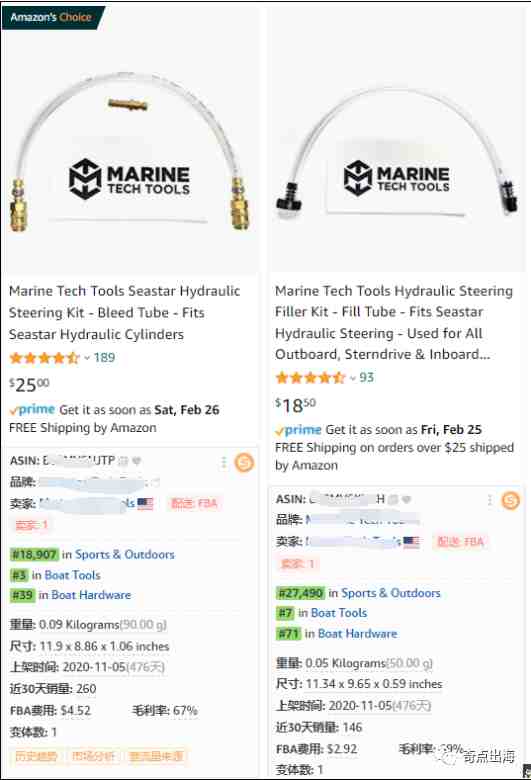
Task: Copy the second product's ASIN with the copy icon
Action: (x=393, y=499)
